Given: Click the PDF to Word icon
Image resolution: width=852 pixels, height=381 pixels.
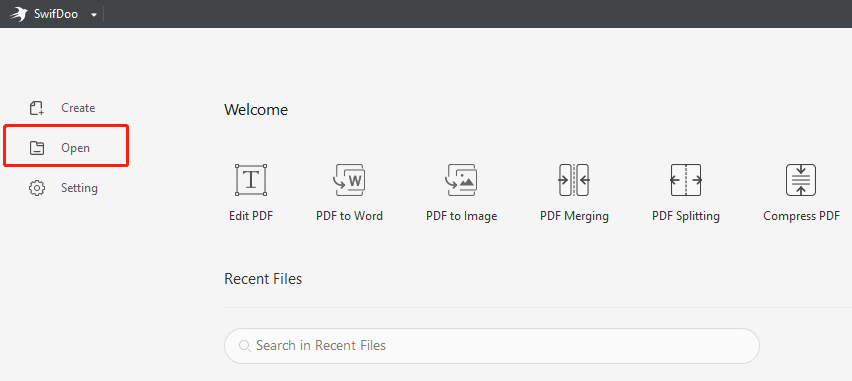Looking at the screenshot, I should (x=349, y=180).
